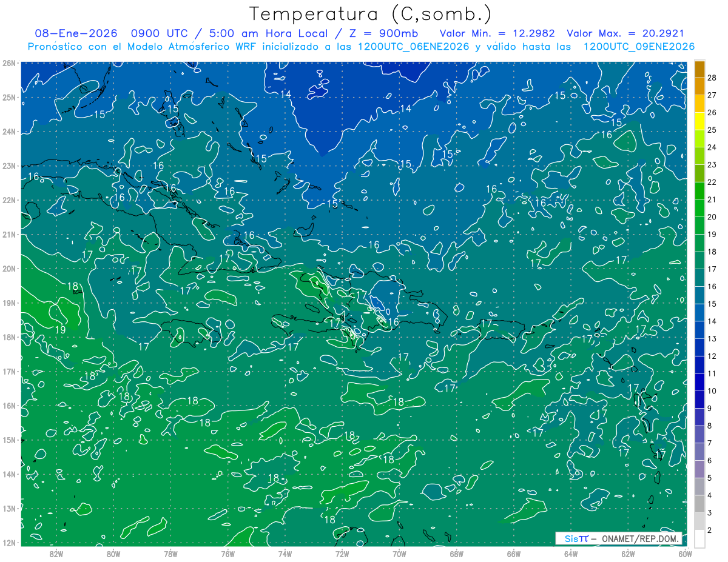Click the longitude axis label '62W'

[628, 554]
